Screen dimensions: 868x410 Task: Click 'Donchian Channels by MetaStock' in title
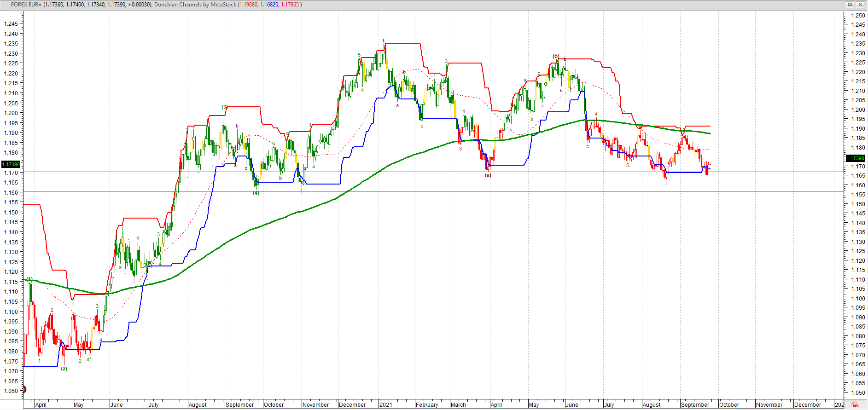click(x=195, y=5)
